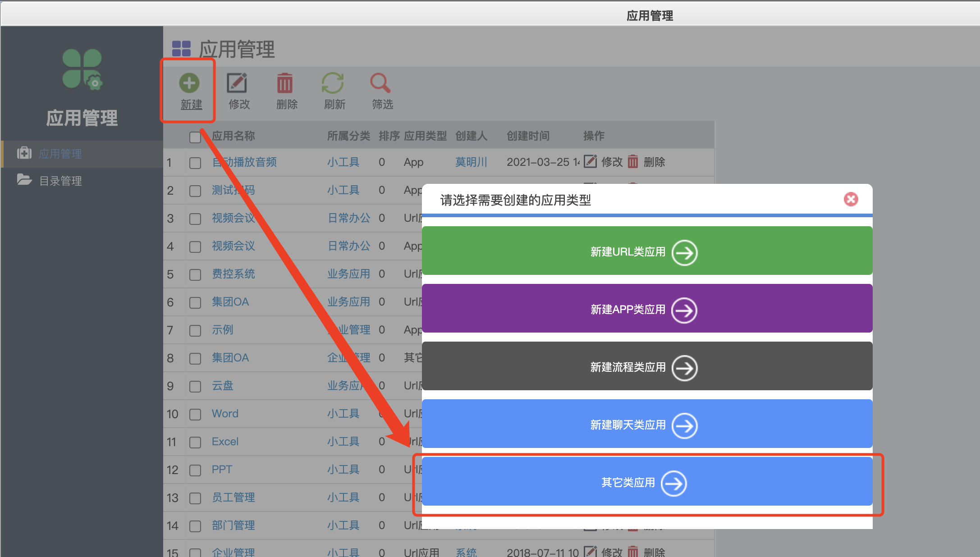Toggle the select-all header checkbox

pyautogui.click(x=195, y=137)
